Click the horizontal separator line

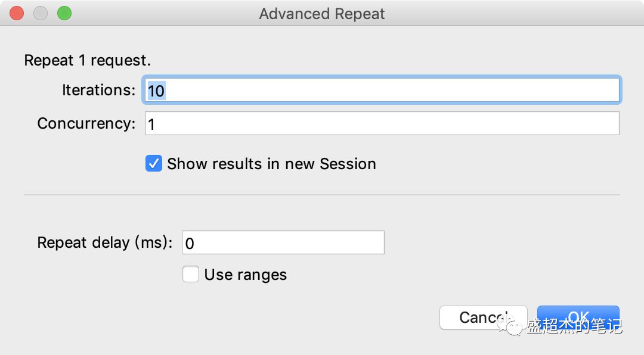(x=322, y=195)
